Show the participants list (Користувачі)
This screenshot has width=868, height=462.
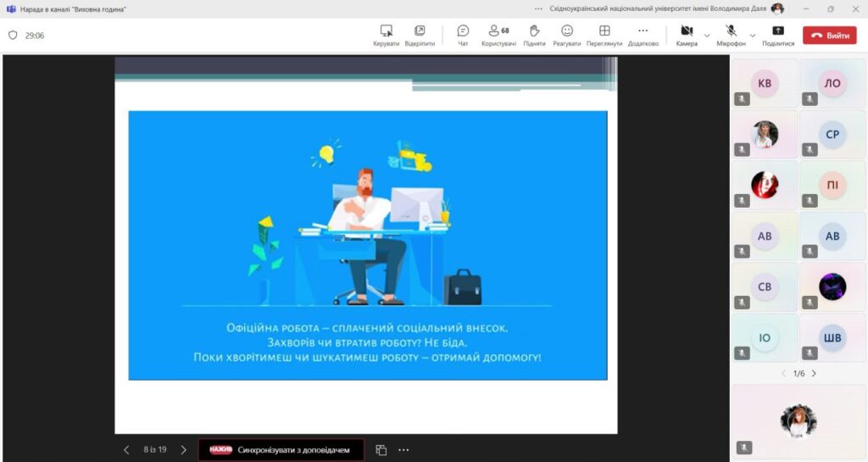tap(498, 31)
